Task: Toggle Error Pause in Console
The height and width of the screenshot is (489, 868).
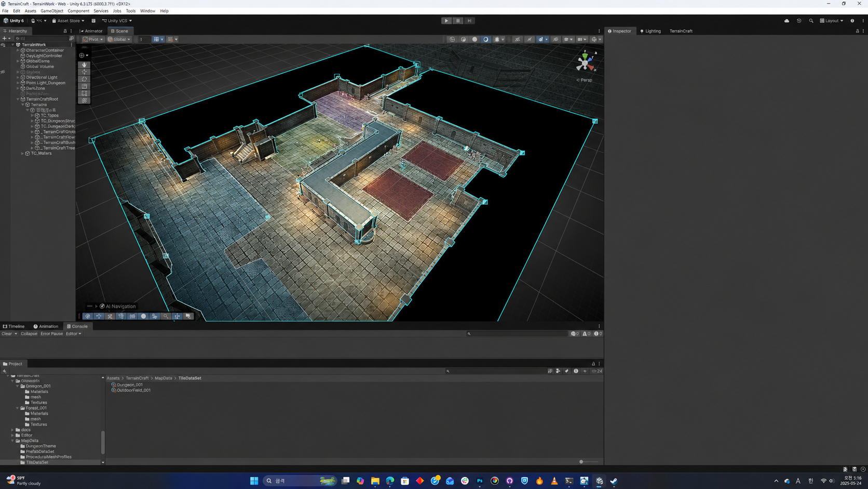Action: [x=52, y=334]
